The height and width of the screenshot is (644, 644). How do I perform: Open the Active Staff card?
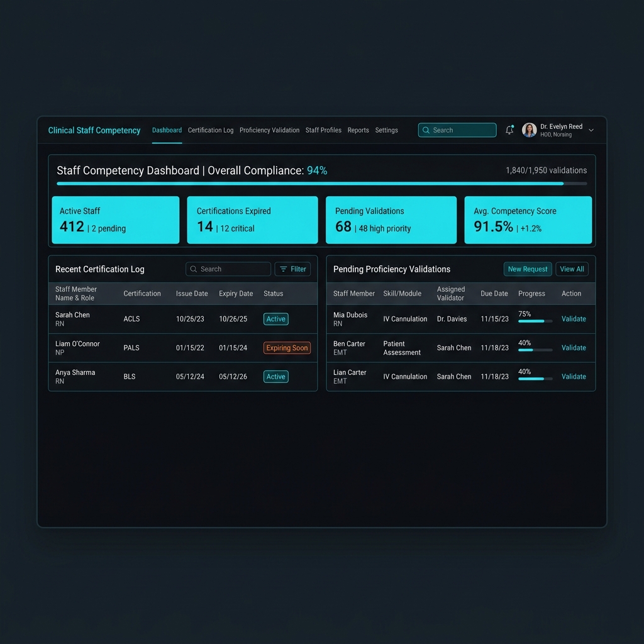coord(116,219)
